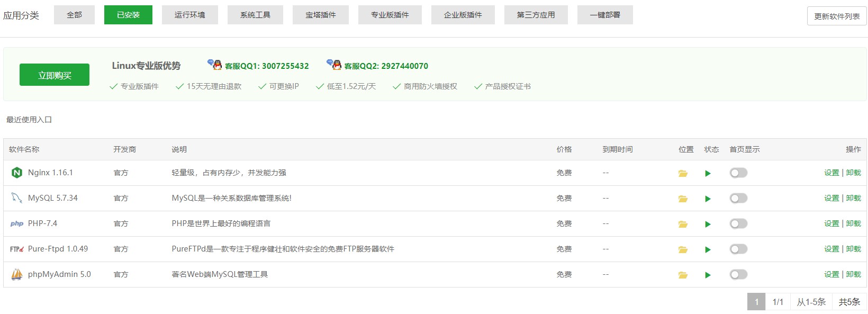Click the MySQL 5.7.34 software name

[x=53, y=198]
